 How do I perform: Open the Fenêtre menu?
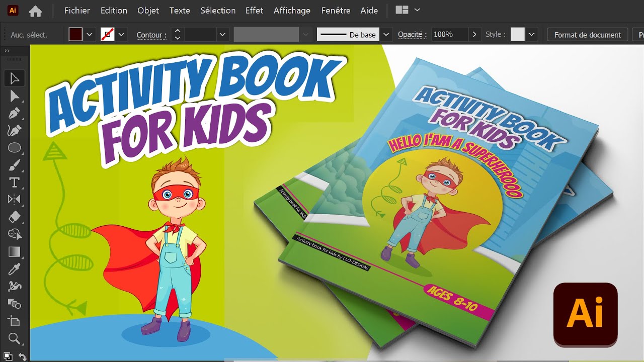[336, 10]
